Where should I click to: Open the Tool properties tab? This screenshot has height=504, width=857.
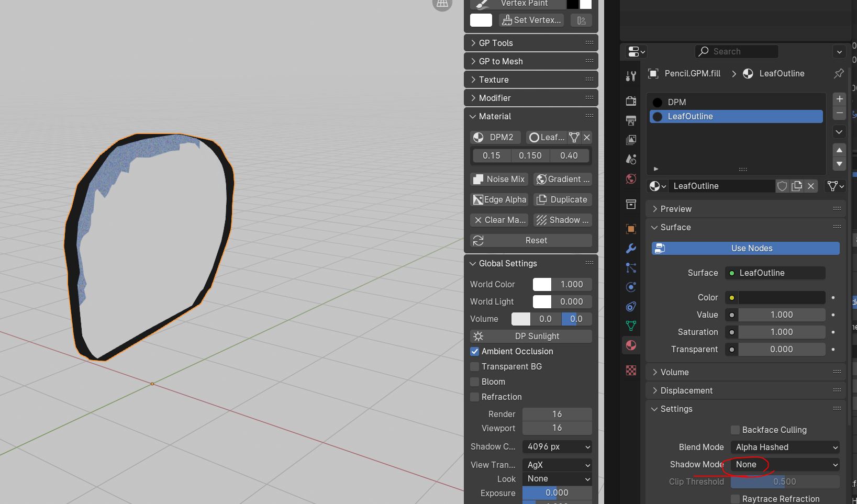click(x=631, y=76)
